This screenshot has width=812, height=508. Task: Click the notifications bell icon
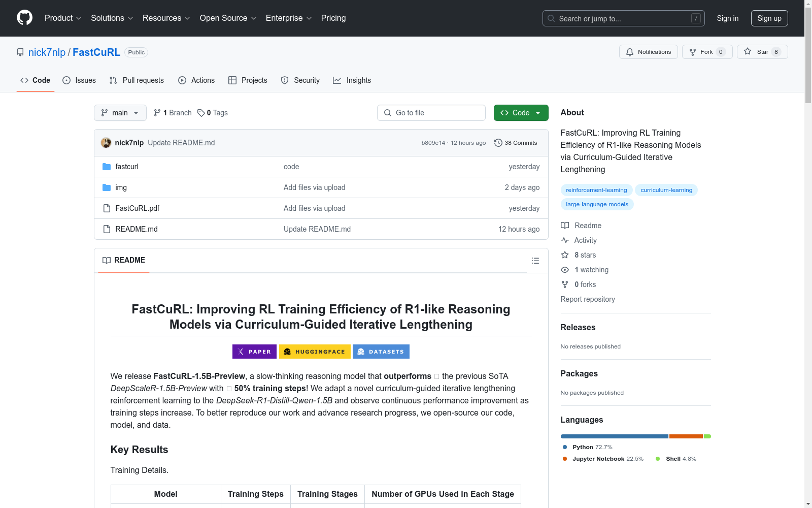[630, 52]
